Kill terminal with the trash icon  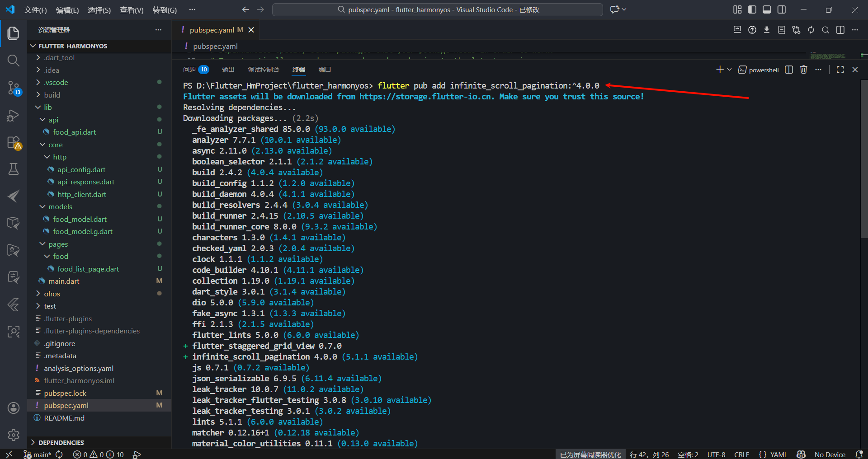(803, 70)
